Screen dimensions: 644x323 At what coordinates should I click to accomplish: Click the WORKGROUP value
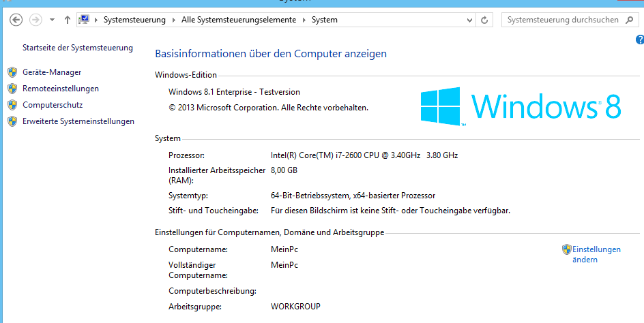pyautogui.click(x=295, y=306)
